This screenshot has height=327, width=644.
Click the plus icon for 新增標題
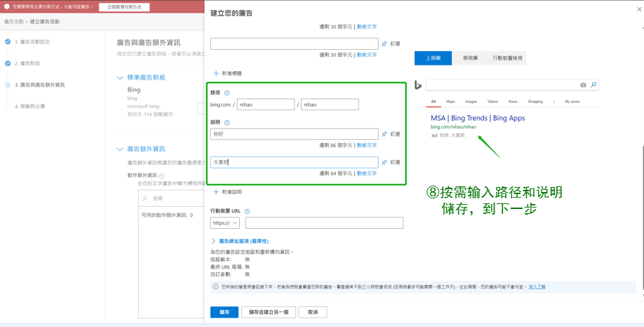[x=216, y=73]
